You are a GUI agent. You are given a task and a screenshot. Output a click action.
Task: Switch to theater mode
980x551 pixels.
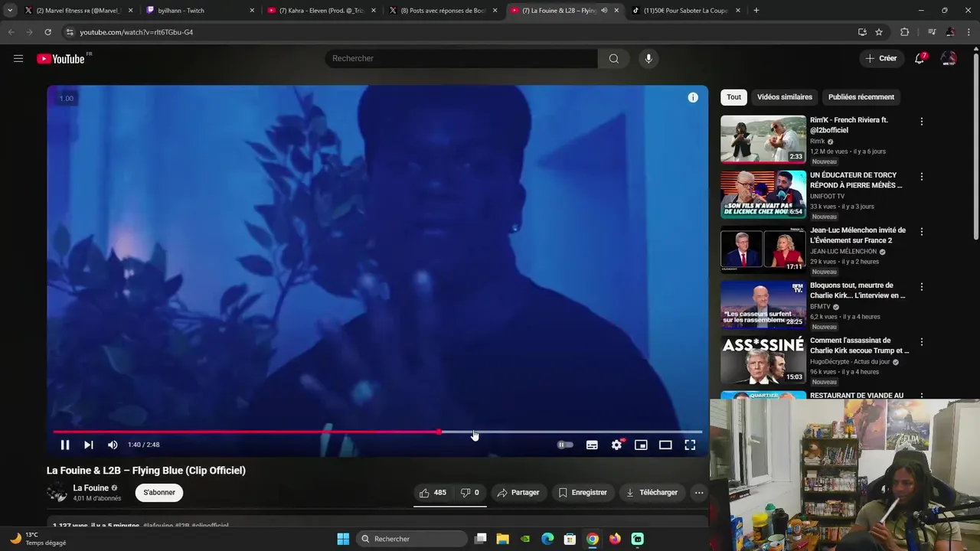(x=665, y=445)
